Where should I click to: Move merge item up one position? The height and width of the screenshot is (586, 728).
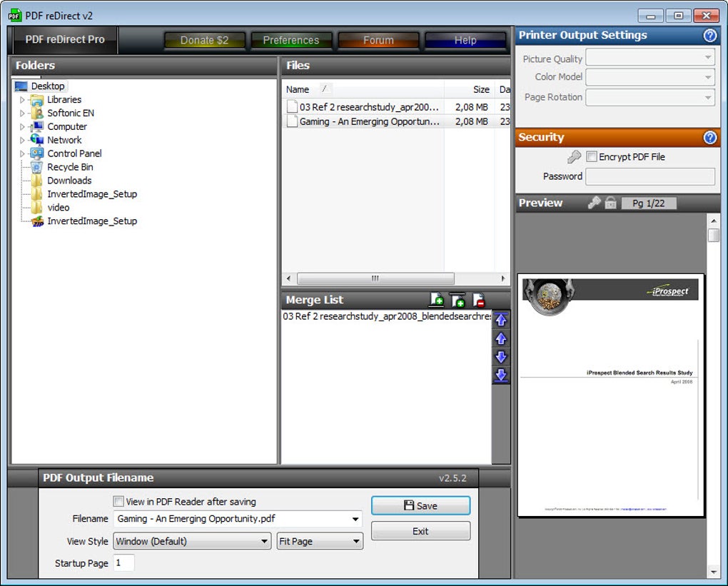(501, 339)
